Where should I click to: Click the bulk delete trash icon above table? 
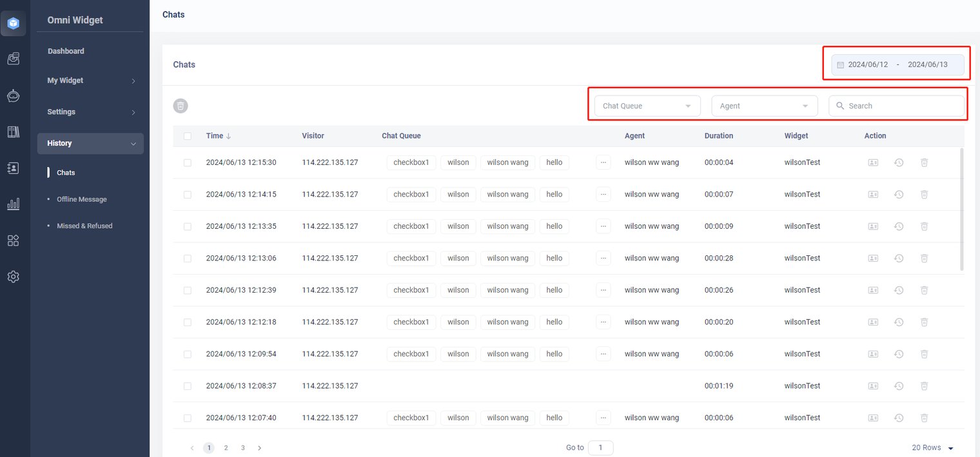pos(181,106)
